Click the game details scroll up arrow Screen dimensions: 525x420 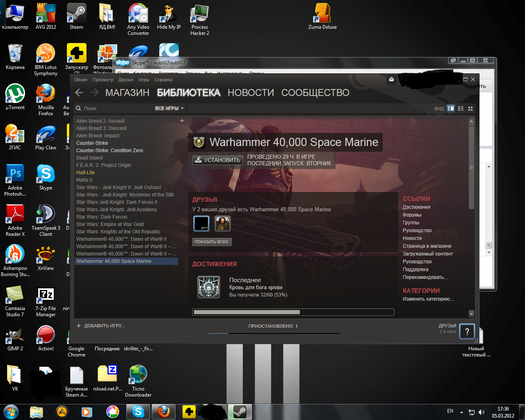click(x=471, y=121)
